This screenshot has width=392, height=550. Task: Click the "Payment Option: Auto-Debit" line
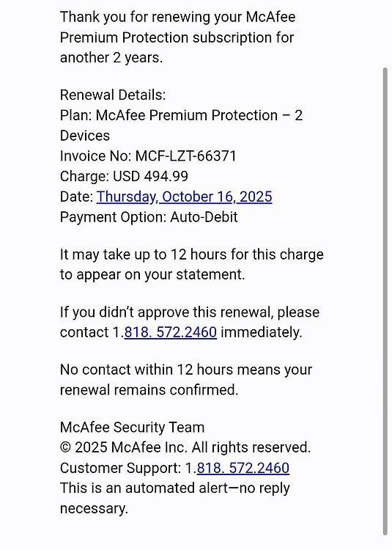pos(149,217)
